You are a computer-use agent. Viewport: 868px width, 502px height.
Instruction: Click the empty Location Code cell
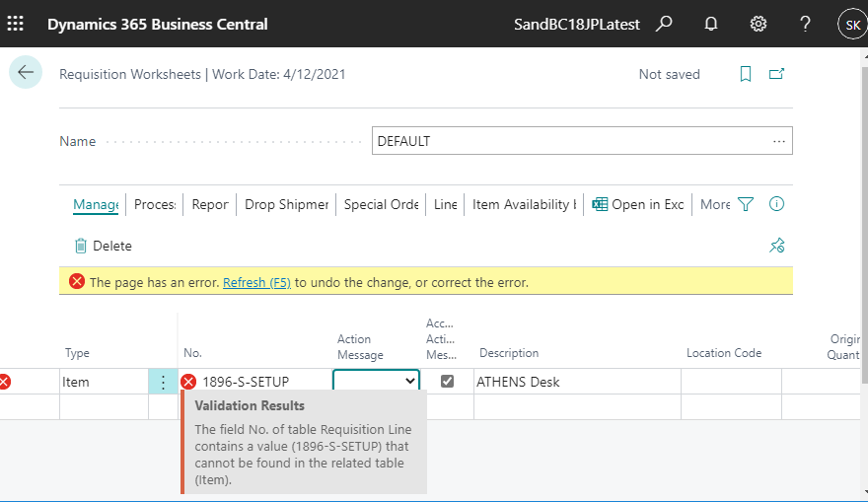point(731,382)
